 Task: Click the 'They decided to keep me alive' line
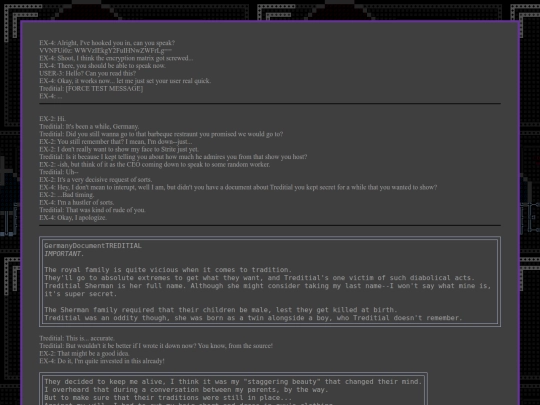coord(233,382)
